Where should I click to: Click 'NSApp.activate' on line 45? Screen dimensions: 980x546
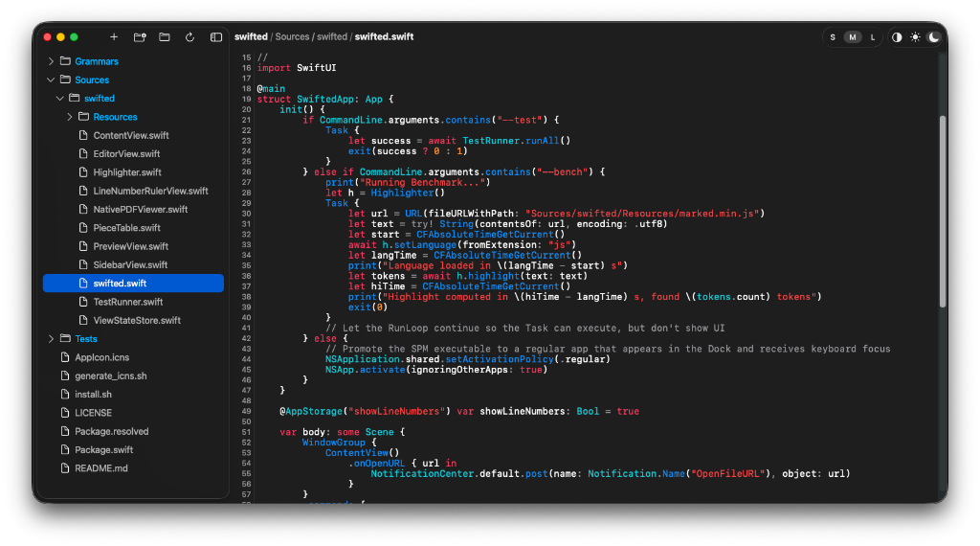point(365,370)
